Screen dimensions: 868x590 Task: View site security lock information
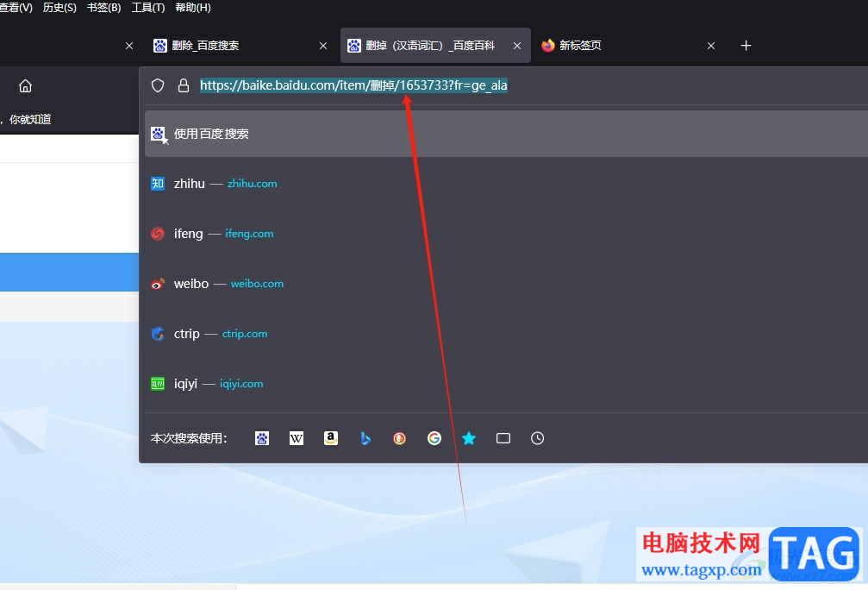point(184,85)
